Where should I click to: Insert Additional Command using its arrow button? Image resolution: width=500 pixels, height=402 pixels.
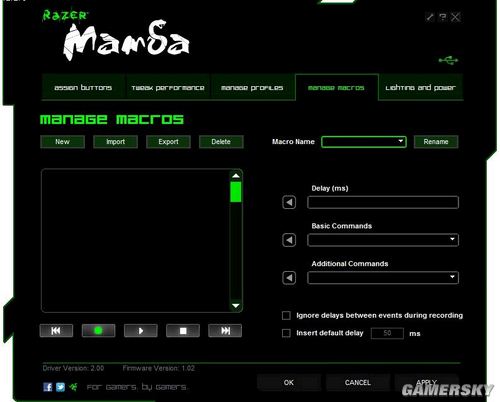[289, 278]
